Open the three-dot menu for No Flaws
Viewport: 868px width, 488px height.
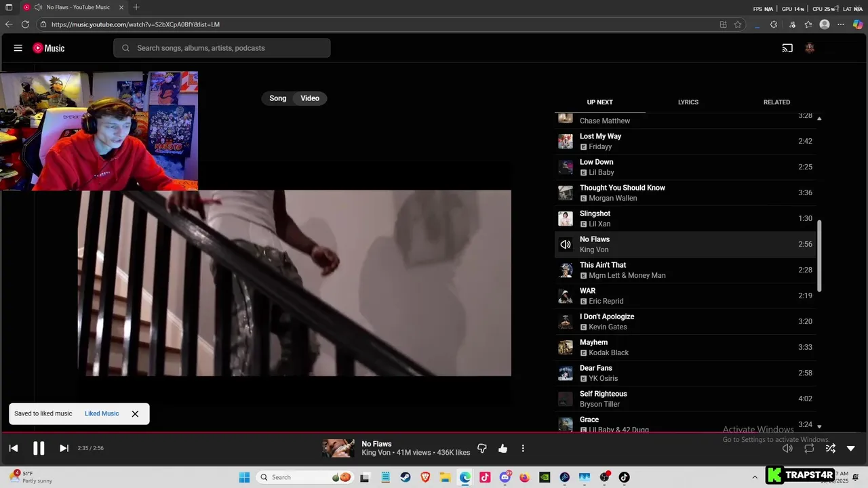click(523, 448)
